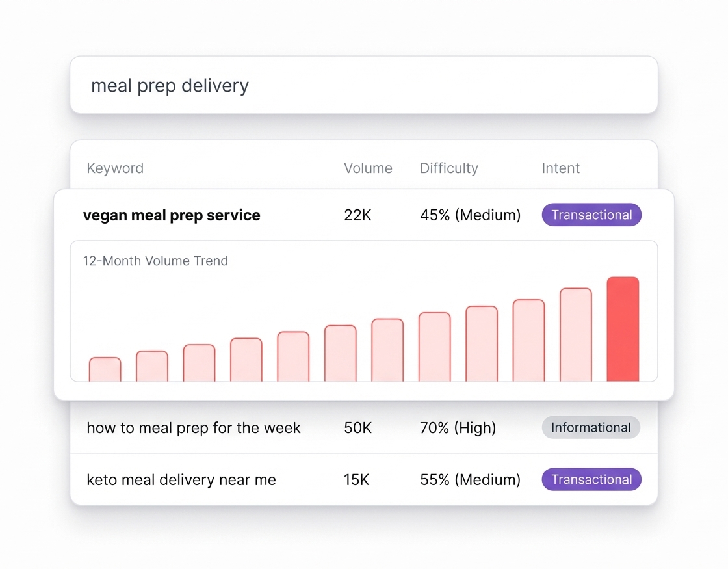The width and height of the screenshot is (728, 569).
Task: Click the 15K volume for keto meal delivery
Action: 356,479
